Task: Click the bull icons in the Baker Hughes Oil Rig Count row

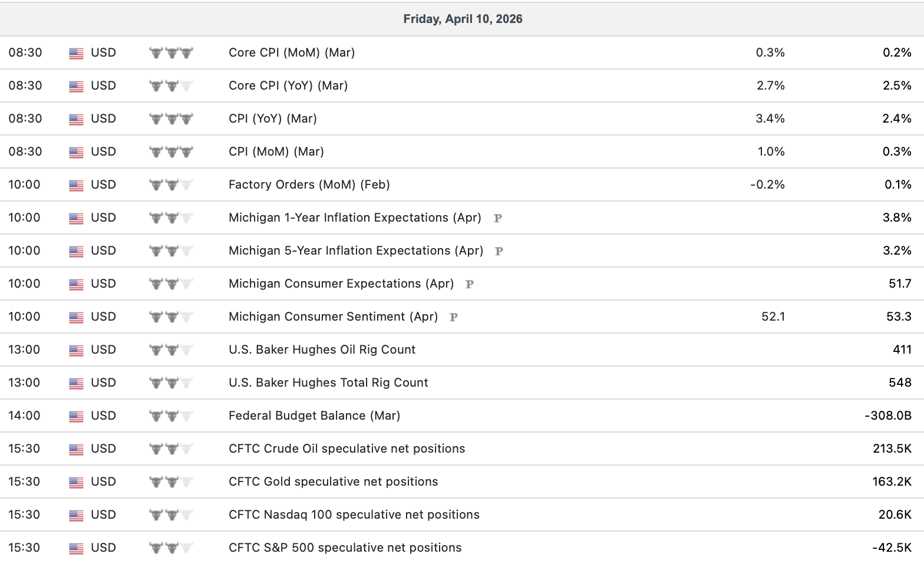Action: [x=171, y=350]
